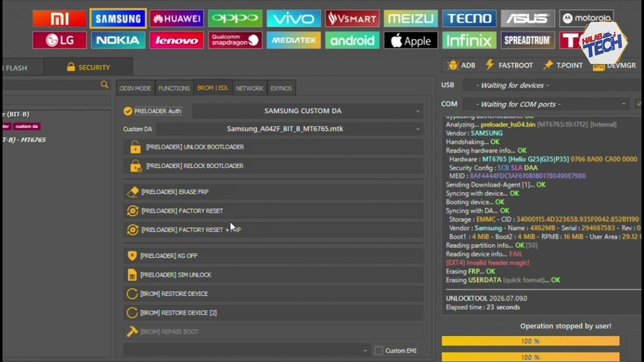The height and width of the screenshot is (362, 644).
Task: Choose the Huawei brand logo
Action: [x=177, y=19]
